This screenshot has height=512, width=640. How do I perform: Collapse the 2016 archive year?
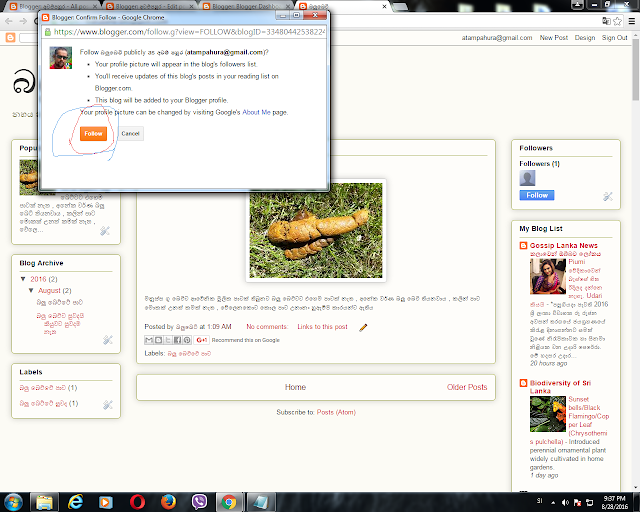[x=23, y=279]
